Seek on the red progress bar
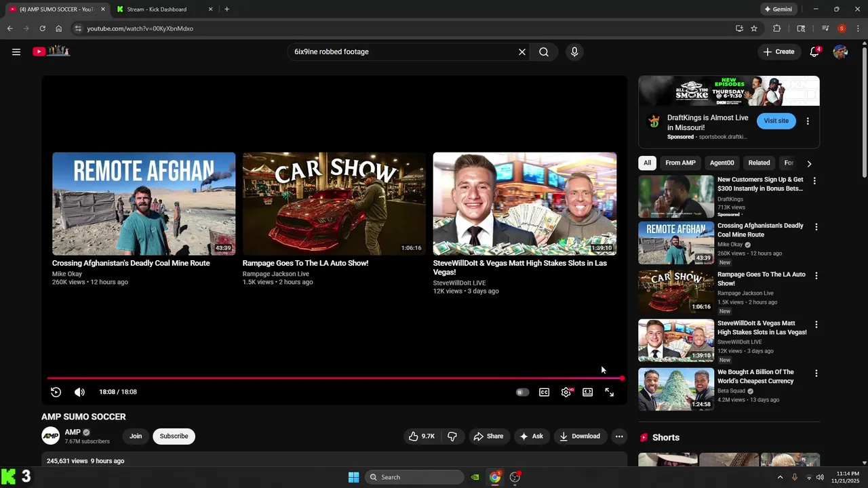Viewport: 868px width, 488px height. [335, 378]
